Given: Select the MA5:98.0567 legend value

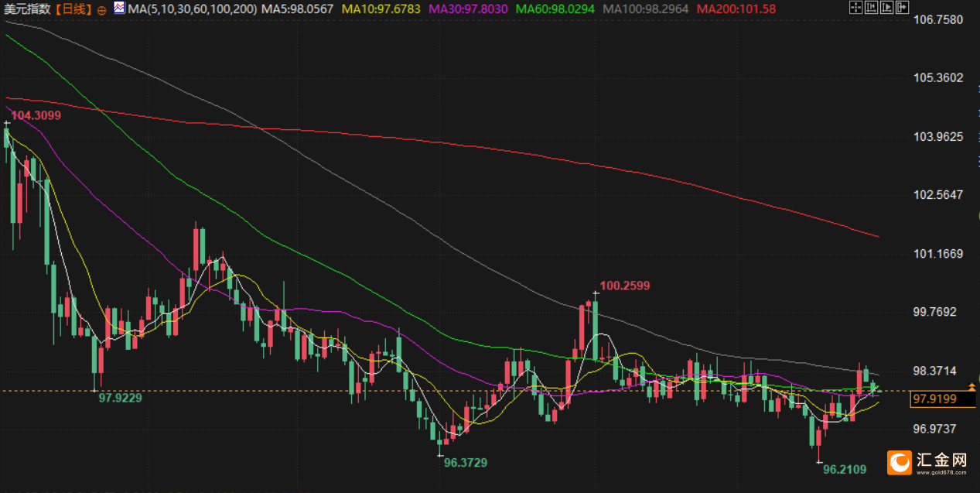Looking at the screenshot, I should click(x=298, y=9).
